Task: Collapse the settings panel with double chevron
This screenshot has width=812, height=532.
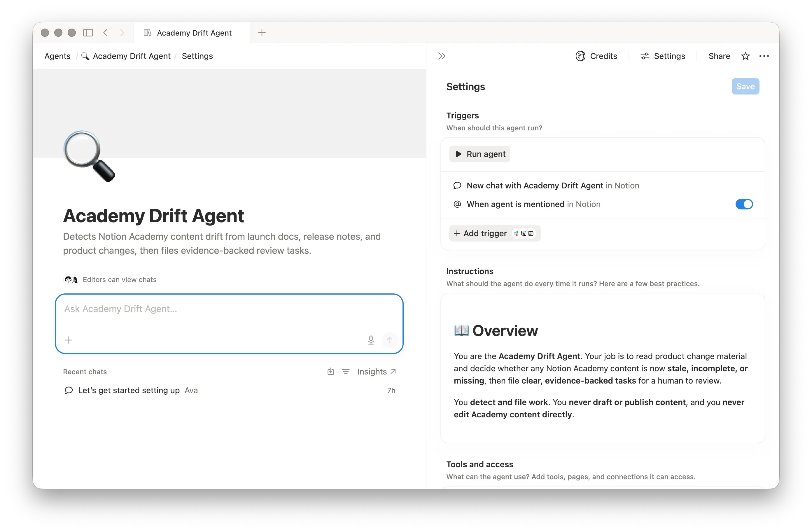Action: tap(442, 56)
